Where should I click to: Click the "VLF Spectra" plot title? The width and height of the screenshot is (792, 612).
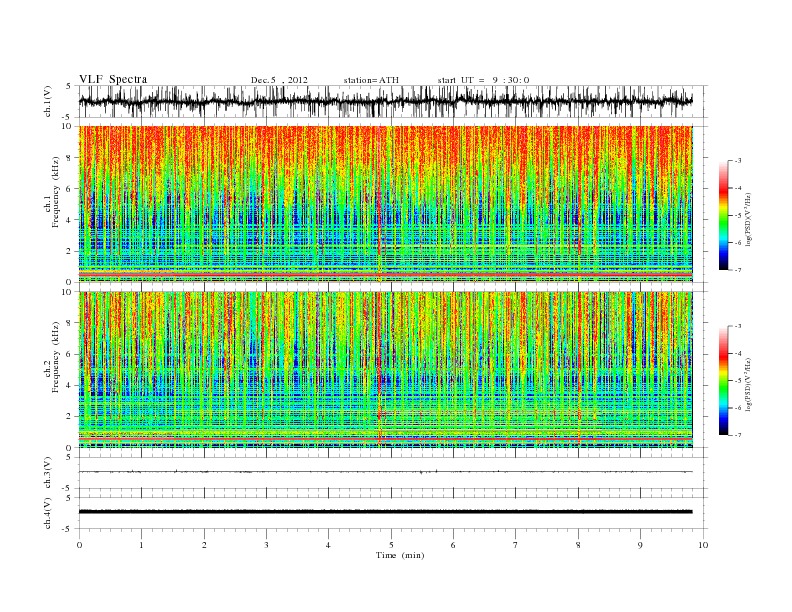113,79
